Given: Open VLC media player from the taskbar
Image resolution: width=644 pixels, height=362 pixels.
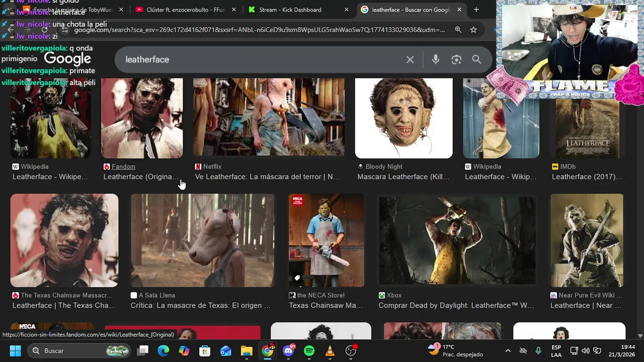Looking at the screenshot, I should click(330, 350).
